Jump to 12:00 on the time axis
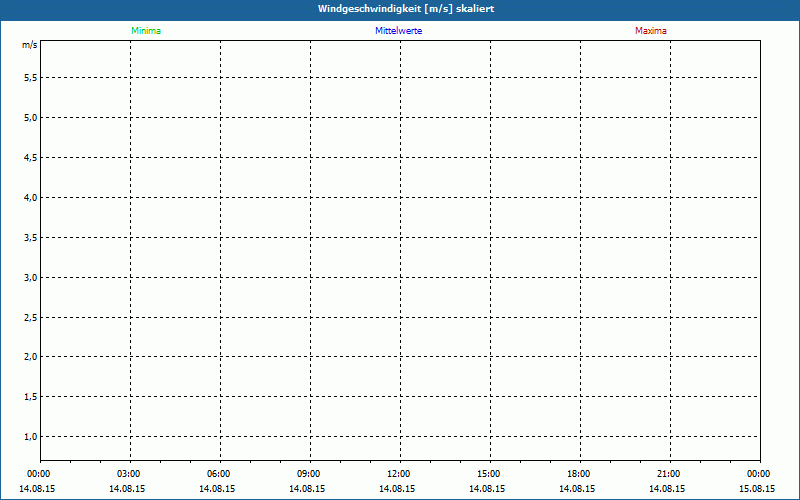This screenshot has width=800, height=500. 398,474
